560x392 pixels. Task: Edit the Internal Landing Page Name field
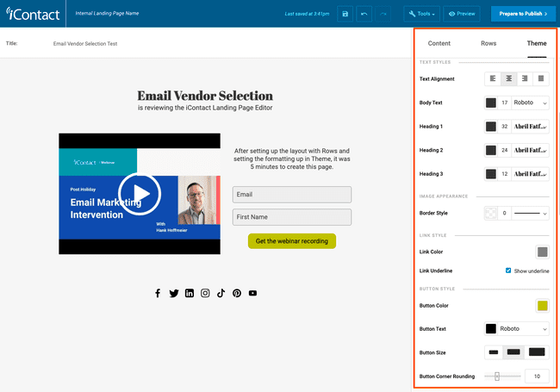107,14
